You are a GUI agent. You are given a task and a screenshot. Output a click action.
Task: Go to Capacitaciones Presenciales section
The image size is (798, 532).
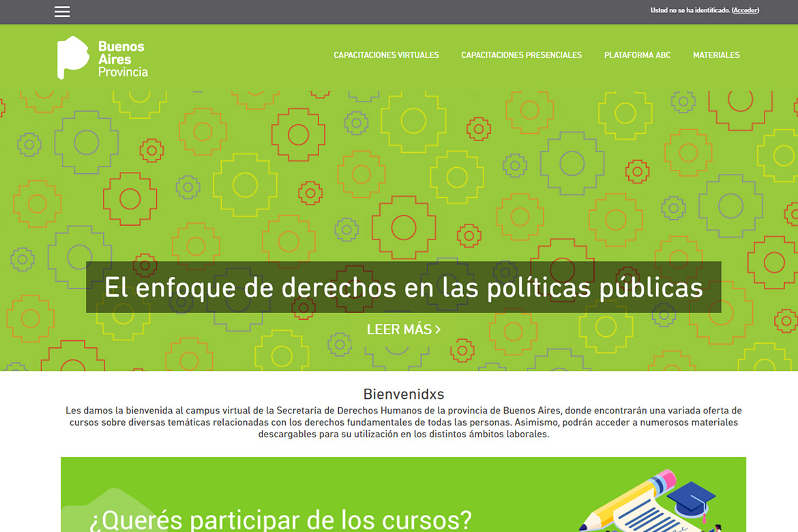521,55
